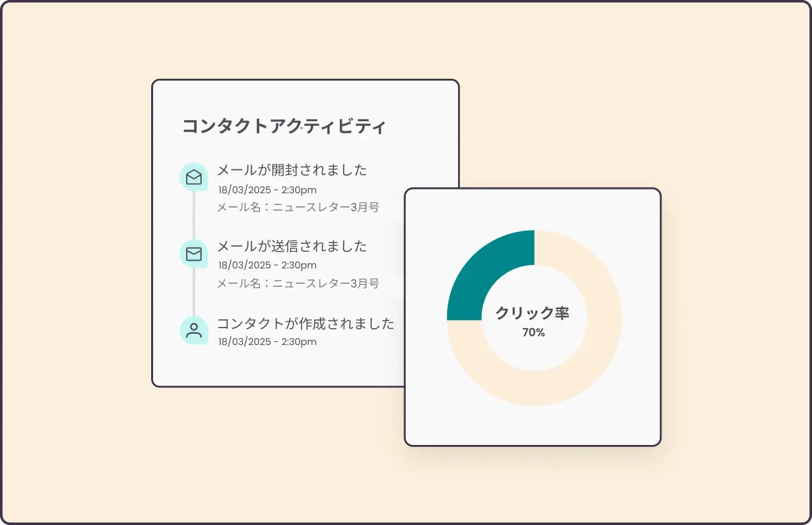Click the contact person icon

point(194,330)
